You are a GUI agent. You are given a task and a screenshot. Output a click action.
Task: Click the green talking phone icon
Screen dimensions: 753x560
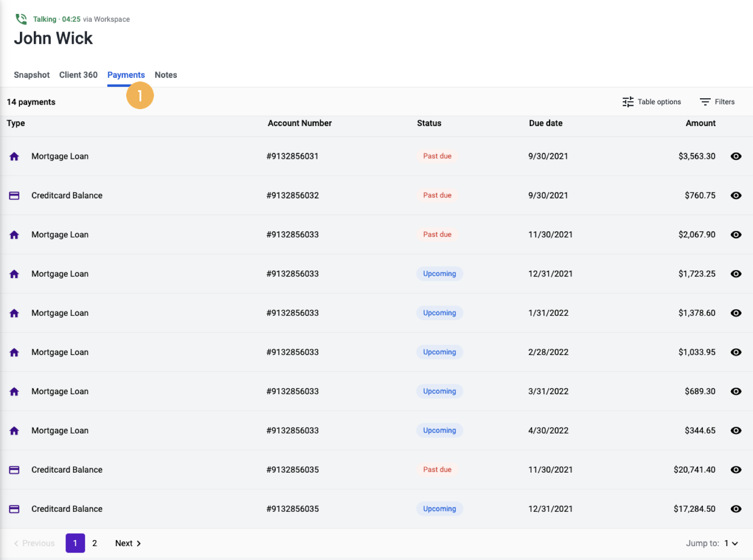tap(21, 19)
